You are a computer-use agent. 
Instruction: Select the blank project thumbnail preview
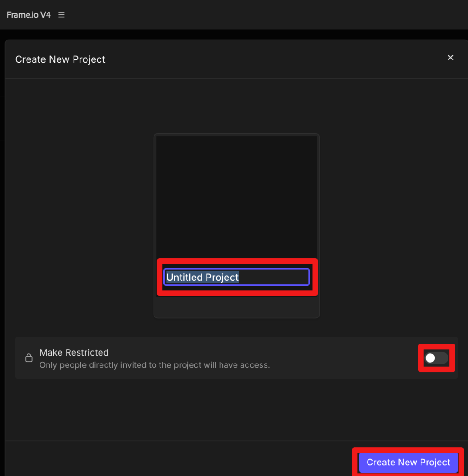pyautogui.click(x=236, y=195)
